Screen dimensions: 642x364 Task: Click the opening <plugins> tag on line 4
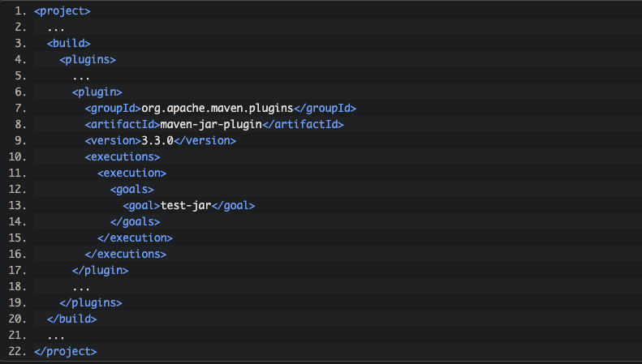click(x=88, y=59)
